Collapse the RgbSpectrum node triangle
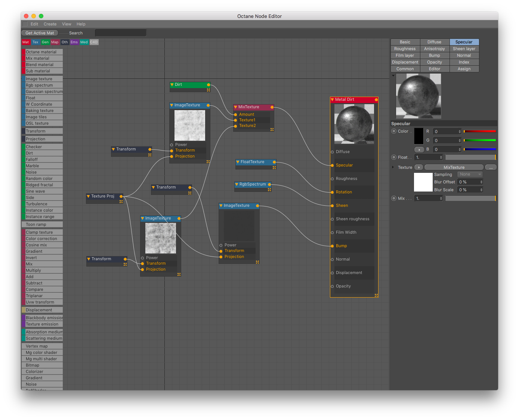The width and height of the screenshot is (519, 420). (x=237, y=184)
